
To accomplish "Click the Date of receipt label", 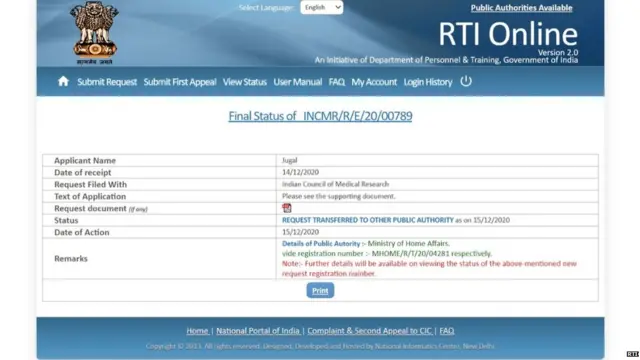I will 82,172.
